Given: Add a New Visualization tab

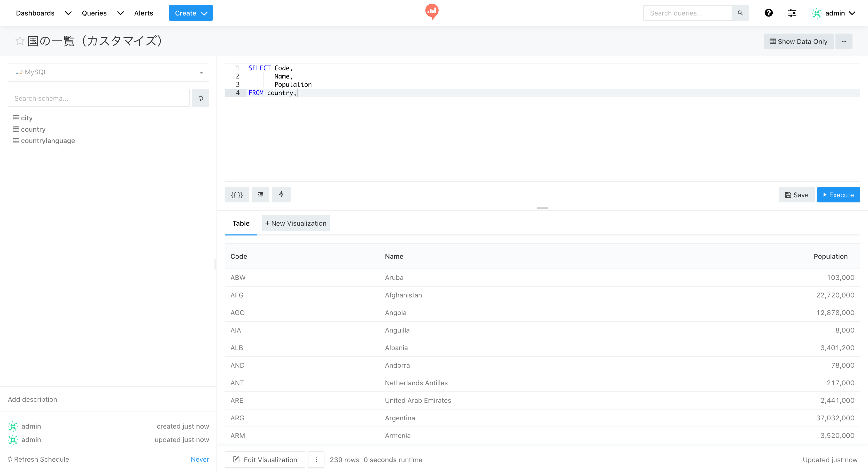Looking at the screenshot, I should coord(296,223).
